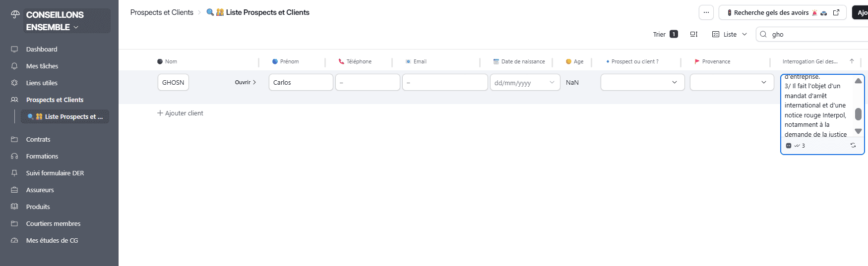Open Dashboard from the sidebar
The height and width of the screenshot is (266, 868).
click(x=42, y=49)
